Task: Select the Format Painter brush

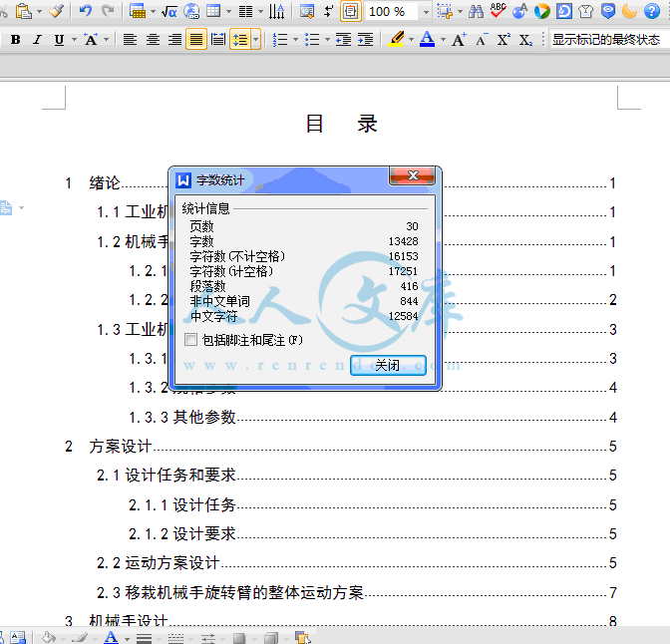Action: (56, 11)
